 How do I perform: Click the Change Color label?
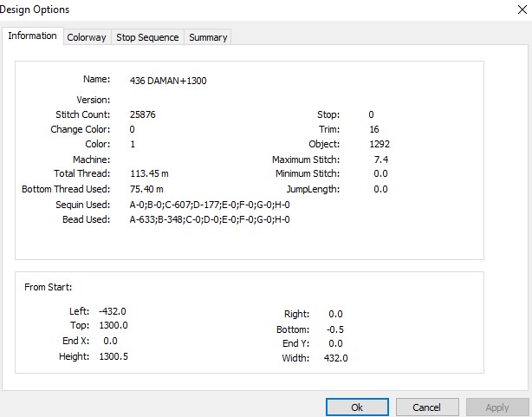pyautogui.click(x=81, y=129)
